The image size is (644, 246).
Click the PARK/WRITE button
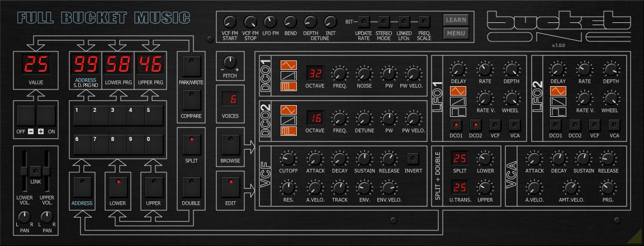point(191,66)
